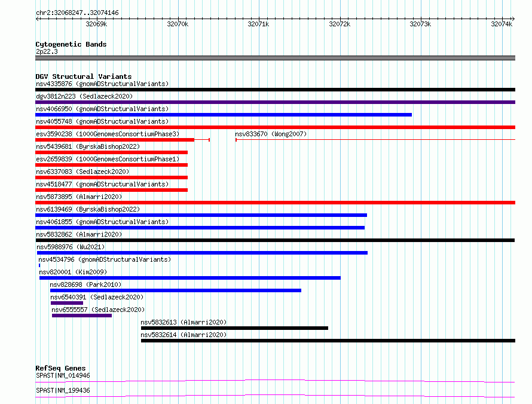Open the nsv4534796 gnomAD label

[x=105, y=259]
